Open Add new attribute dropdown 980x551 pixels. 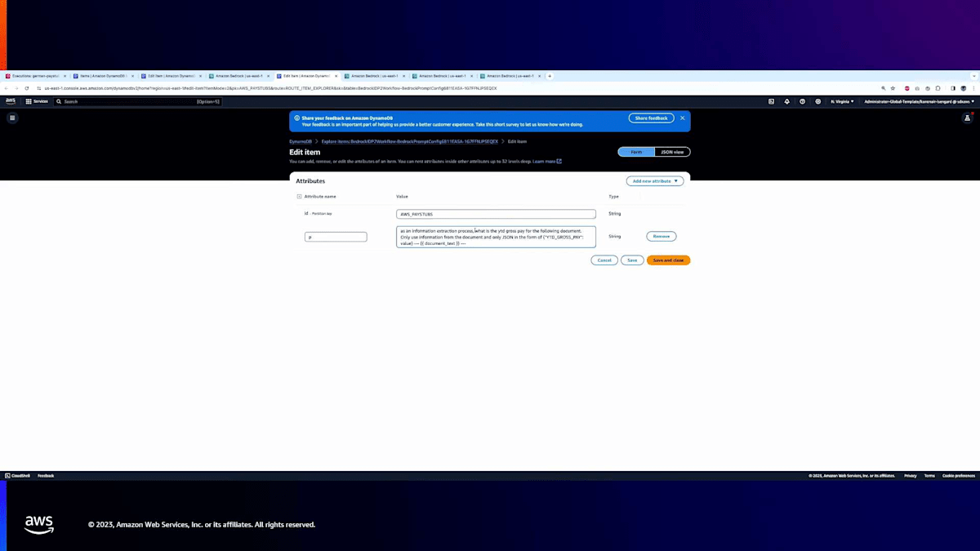tap(655, 180)
